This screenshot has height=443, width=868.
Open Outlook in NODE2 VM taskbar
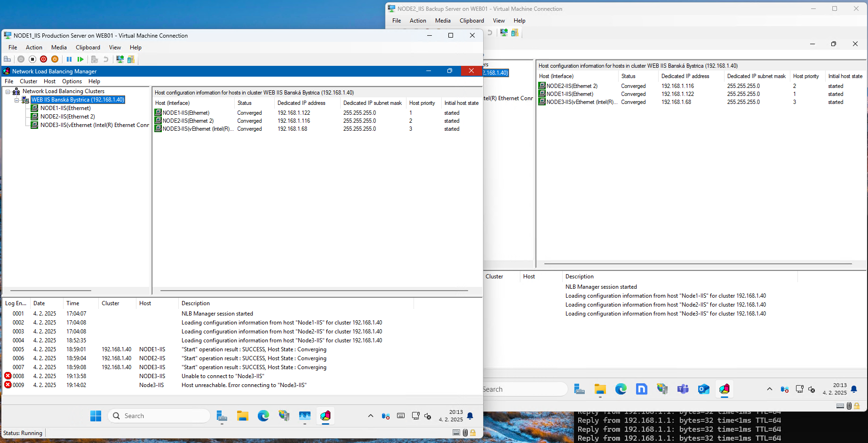703,389
